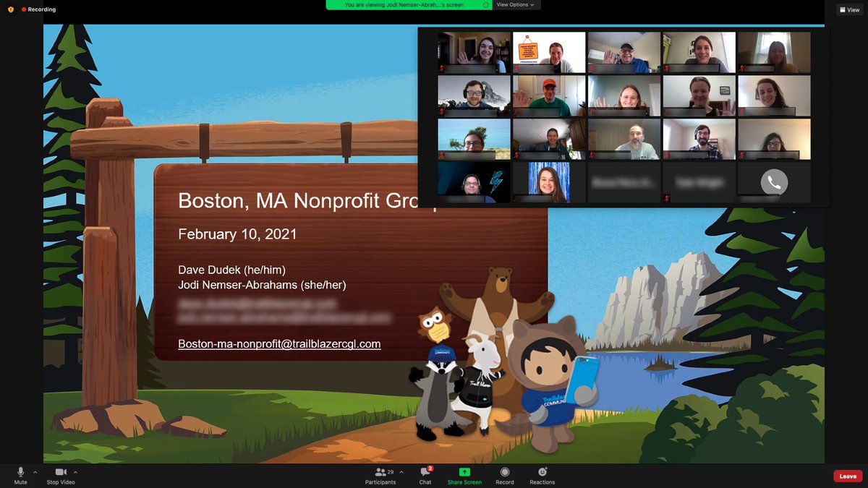Select the video tile with blue curtain background
The image size is (868, 488).
click(548, 182)
